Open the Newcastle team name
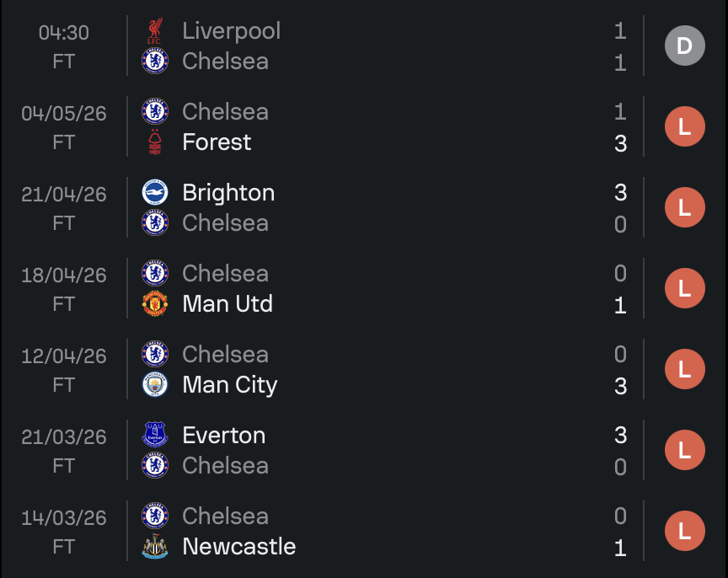This screenshot has width=728, height=578. point(239,547)
